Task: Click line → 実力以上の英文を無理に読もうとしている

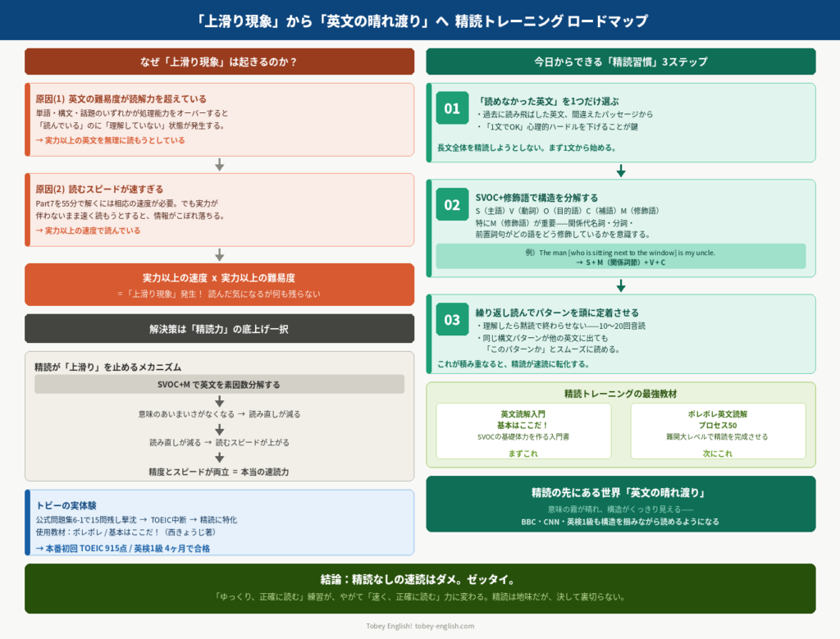Action: point(111,140)
